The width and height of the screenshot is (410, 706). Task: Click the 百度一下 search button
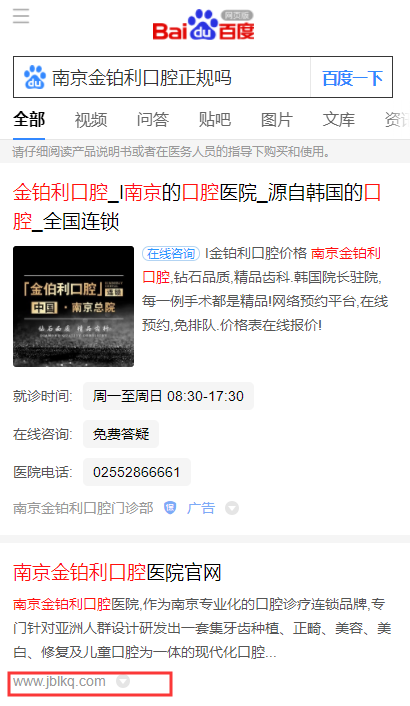[x=351, y=77]
